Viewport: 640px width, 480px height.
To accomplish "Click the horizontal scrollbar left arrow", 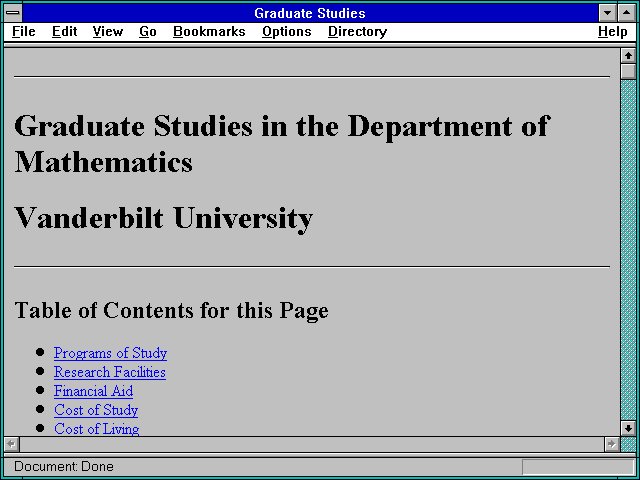I will pyautogui.click(x=11, y=444).
